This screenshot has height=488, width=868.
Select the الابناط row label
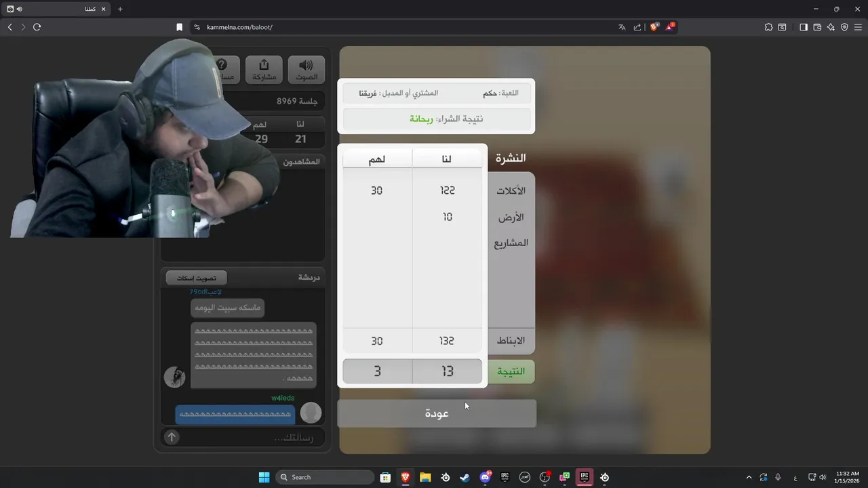512,340
